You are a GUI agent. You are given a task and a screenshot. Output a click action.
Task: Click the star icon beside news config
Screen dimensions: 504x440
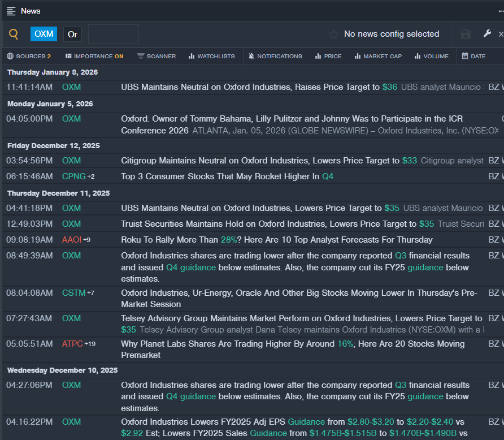tap(333, 34)
